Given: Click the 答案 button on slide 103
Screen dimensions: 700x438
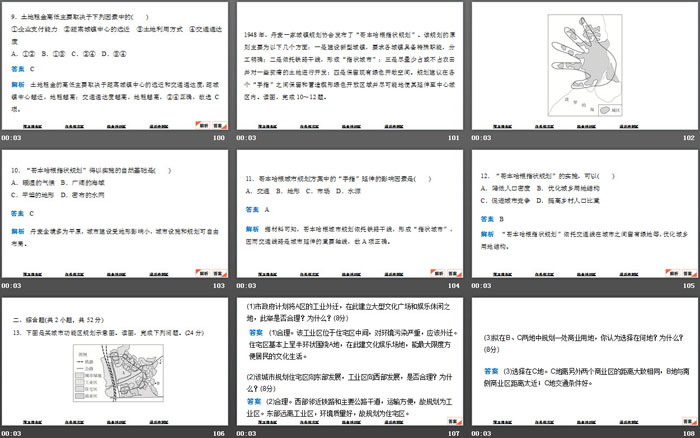Looking at the screenshot, I should [219, 273].
